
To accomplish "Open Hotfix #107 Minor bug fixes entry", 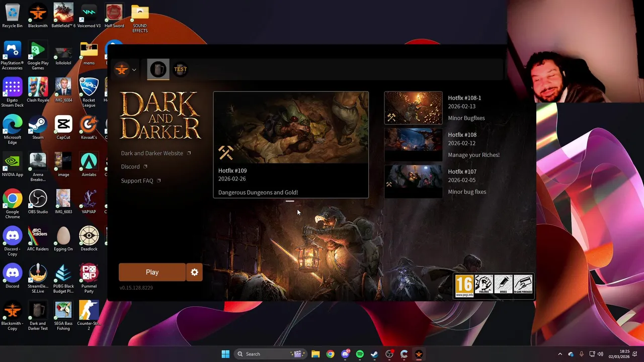I will point(442,182).
